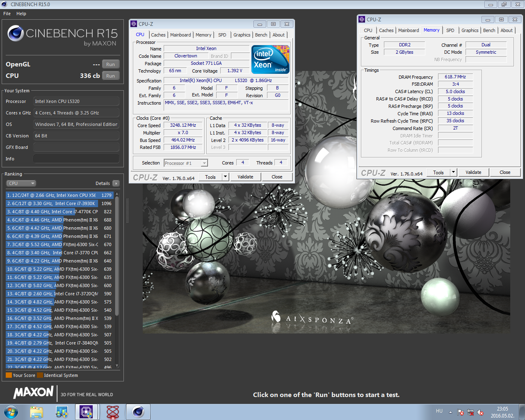The height and width of the screenshot is (420, 525).
Task: Click the shielded monitor taskbar icon
Action: pos(62,412)
